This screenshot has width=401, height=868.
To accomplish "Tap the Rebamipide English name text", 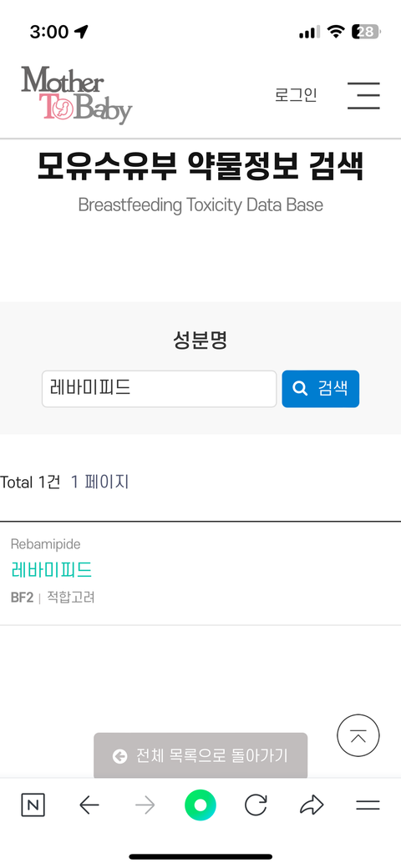I will point(45,544).
